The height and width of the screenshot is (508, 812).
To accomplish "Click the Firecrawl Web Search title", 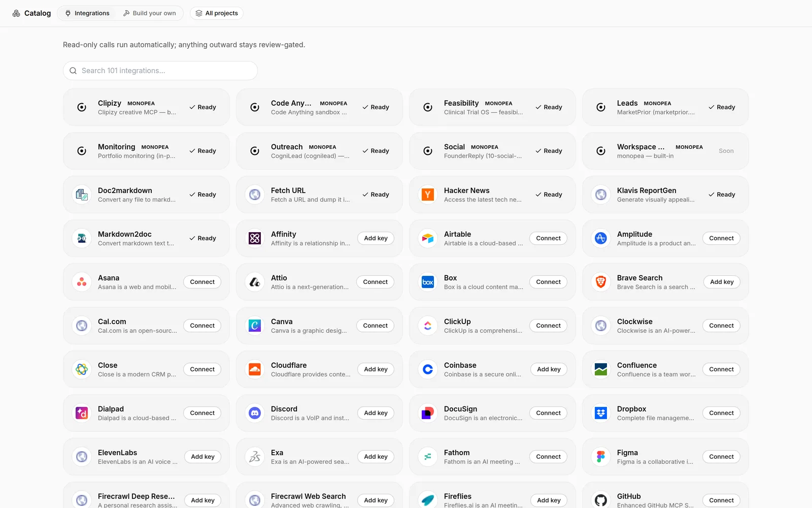I will point(309,496).
